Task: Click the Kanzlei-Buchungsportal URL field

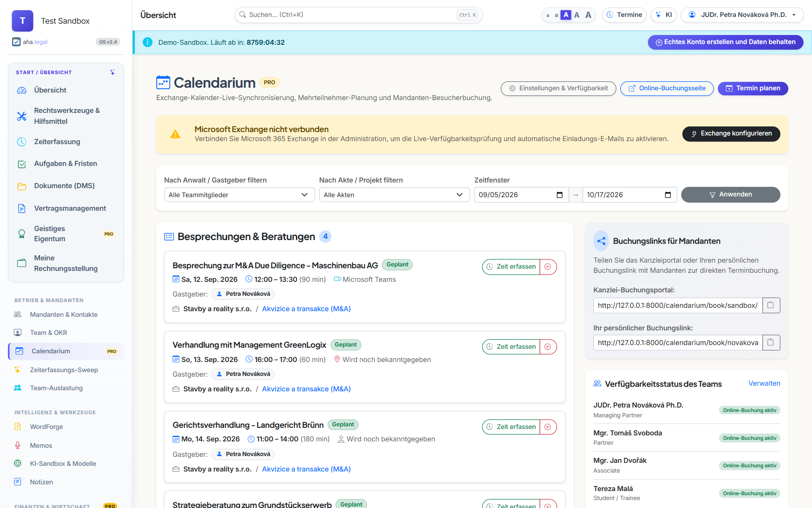Action: (x=678, y=305)
